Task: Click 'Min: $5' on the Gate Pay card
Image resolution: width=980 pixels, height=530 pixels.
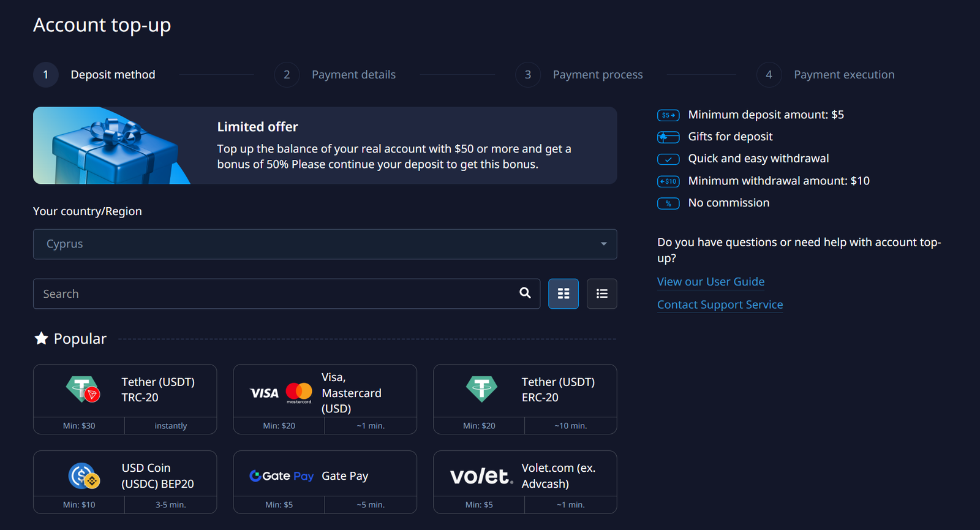Action: 279,505
